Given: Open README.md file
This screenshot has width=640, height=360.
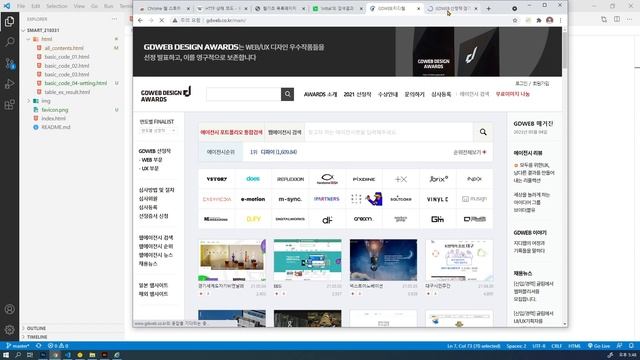Looking at the screenshot, I should tap(56, 127).
